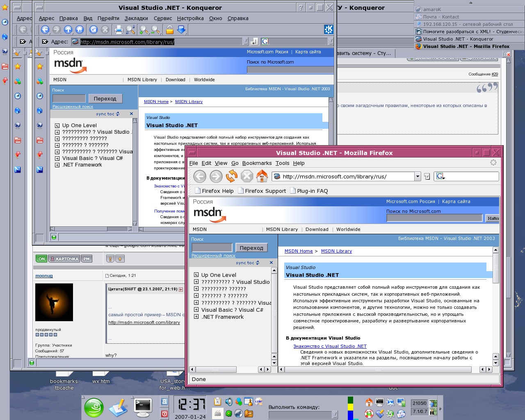Print the page from Konqueror toolbar
This screenshot has height=420, width=525.
click(x=119, y=30)
